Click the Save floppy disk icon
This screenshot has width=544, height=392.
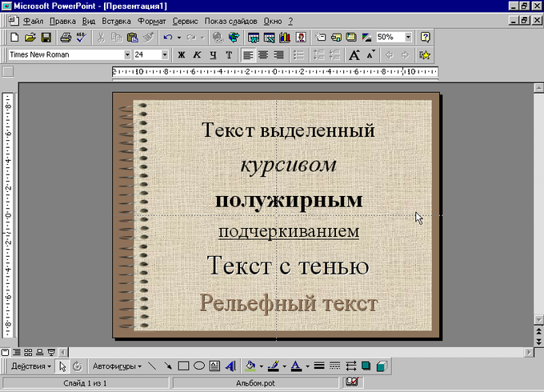[46, 38]
